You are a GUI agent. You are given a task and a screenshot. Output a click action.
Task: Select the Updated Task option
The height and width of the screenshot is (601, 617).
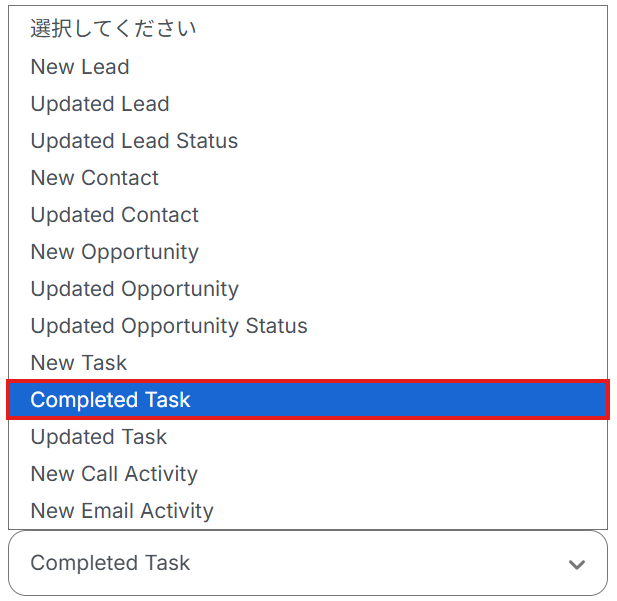point(99,437)
